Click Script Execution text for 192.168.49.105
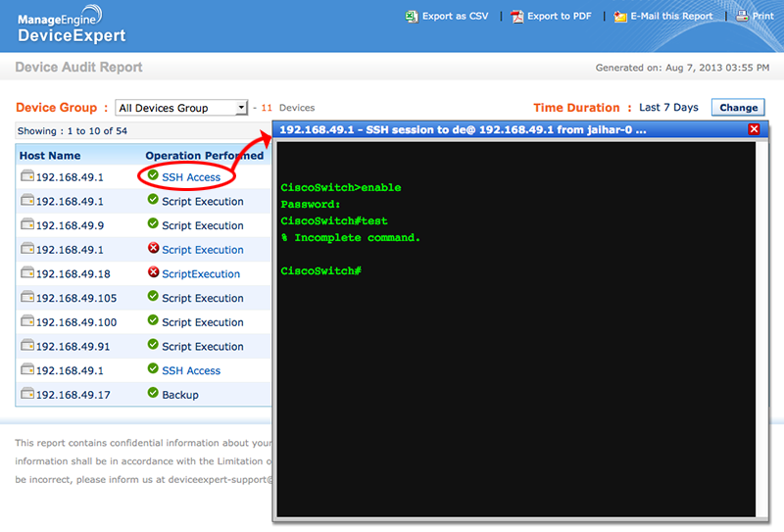The width and height of the screenshot is (784, 532). click(x=203, y=298)
